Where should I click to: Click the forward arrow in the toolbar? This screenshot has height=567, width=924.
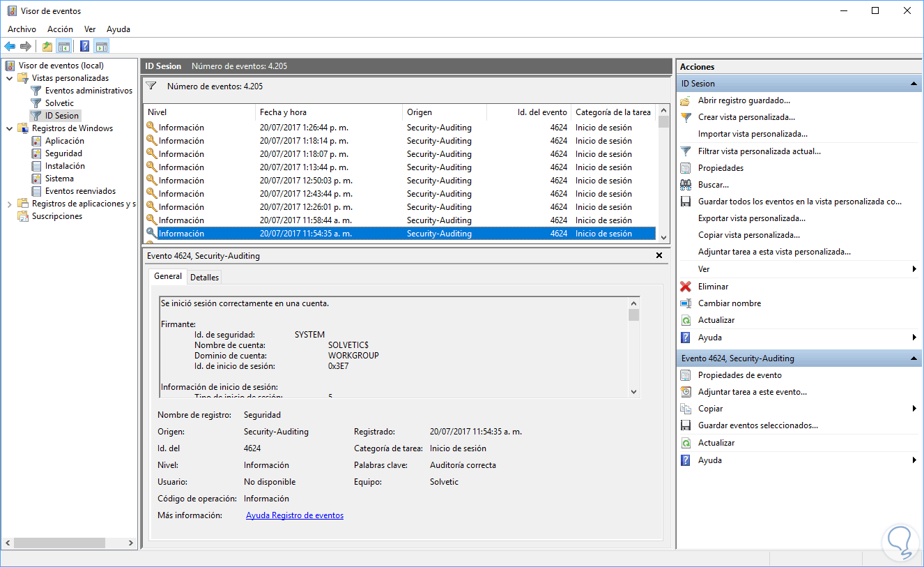[x=25, y=47]
